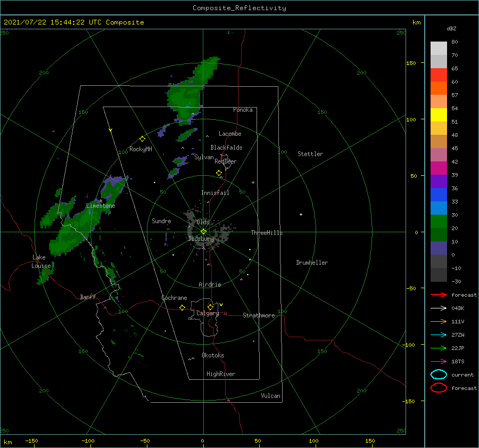Click the orange 111V arrow icon
Image resolution: width=479 pixels, height=448 pixels.
click(x=439, y=321)
